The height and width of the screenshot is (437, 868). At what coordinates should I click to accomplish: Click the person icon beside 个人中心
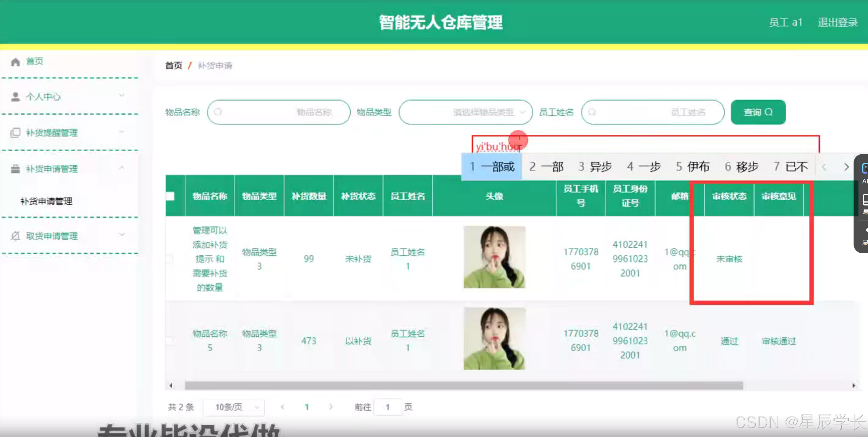pyautogui.click(x=15, y=97)
